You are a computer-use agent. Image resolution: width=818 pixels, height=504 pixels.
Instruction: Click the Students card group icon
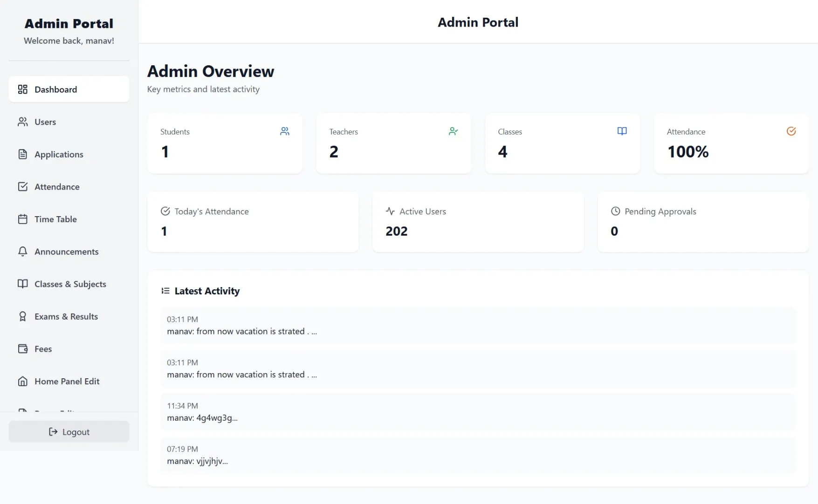[x=285, y=131]
